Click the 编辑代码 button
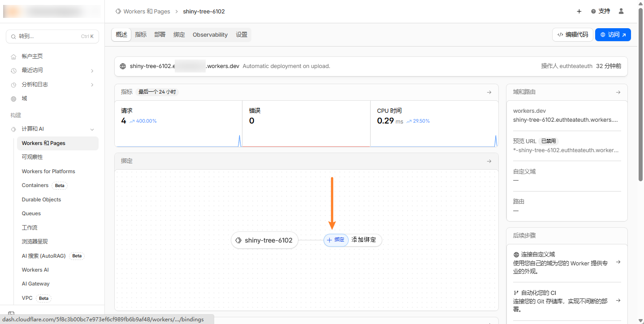This screenshot has width=644, height=324. click(572, 34)
